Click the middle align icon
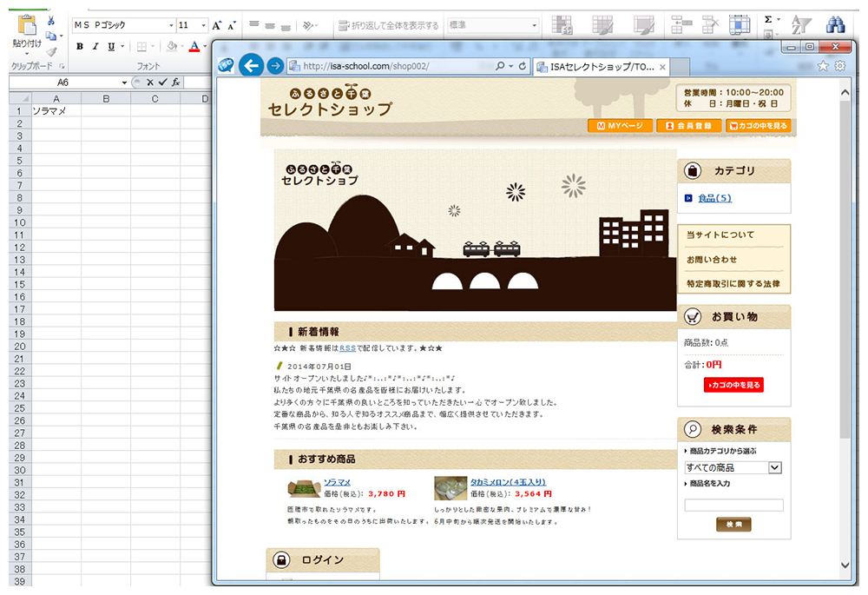This screenshot has width=868, height=595. point(270,25)
